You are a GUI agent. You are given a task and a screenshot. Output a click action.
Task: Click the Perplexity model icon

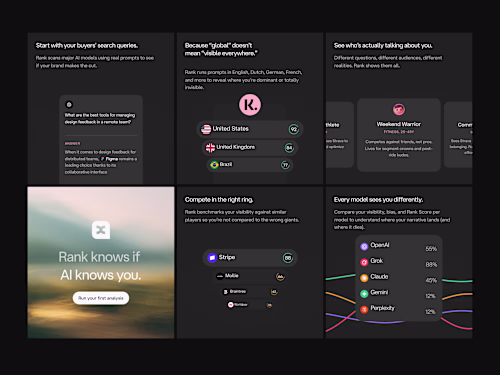[x=364, y=309]
